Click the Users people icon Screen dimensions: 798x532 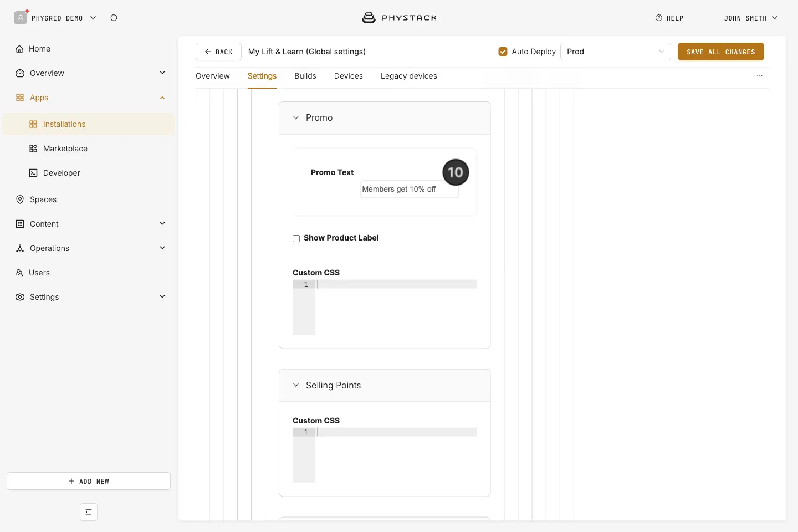click(x=19, y=273)
